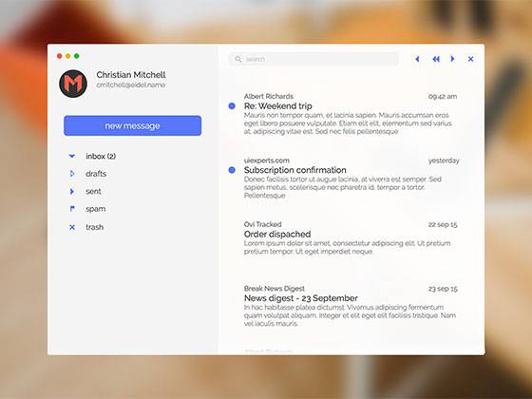This screenshot has width=532, height=399.
Task: Click the Christian Mitchell account name
Action: 131,75
